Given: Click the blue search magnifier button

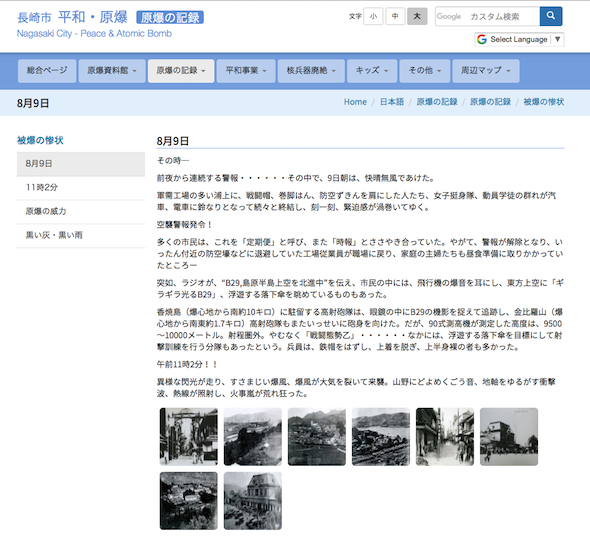Looking at the screenshot, I should (551, 16).
